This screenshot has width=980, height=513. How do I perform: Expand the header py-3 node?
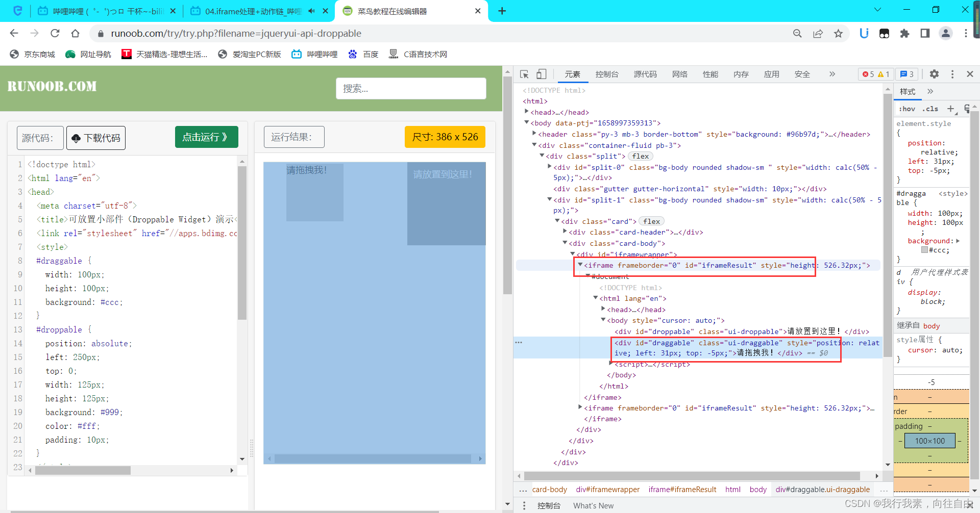pyautogui.click(x=534, y=134)
